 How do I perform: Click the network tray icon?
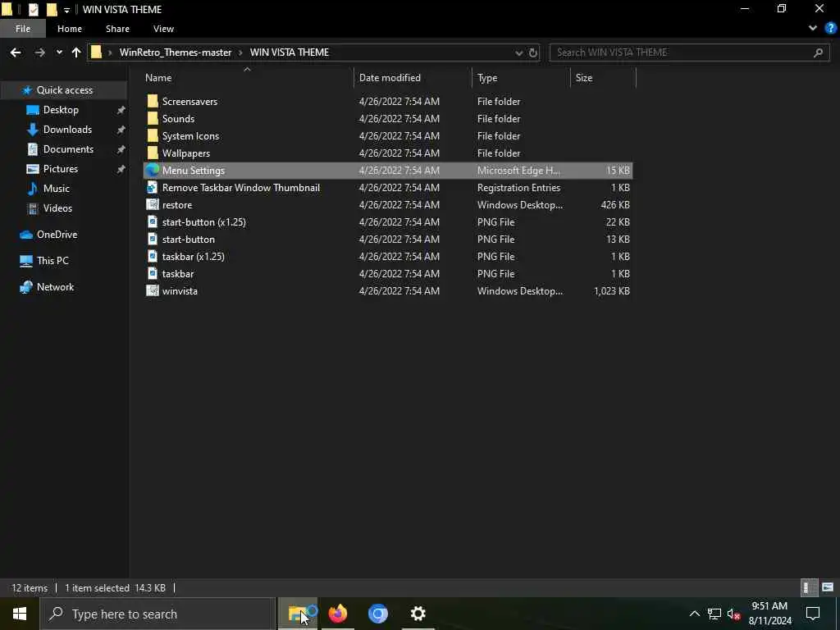click(x=714, y=614)
